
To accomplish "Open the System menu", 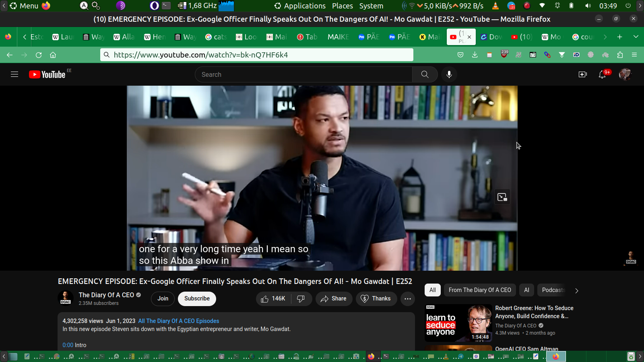I will [x=371, y=6].
